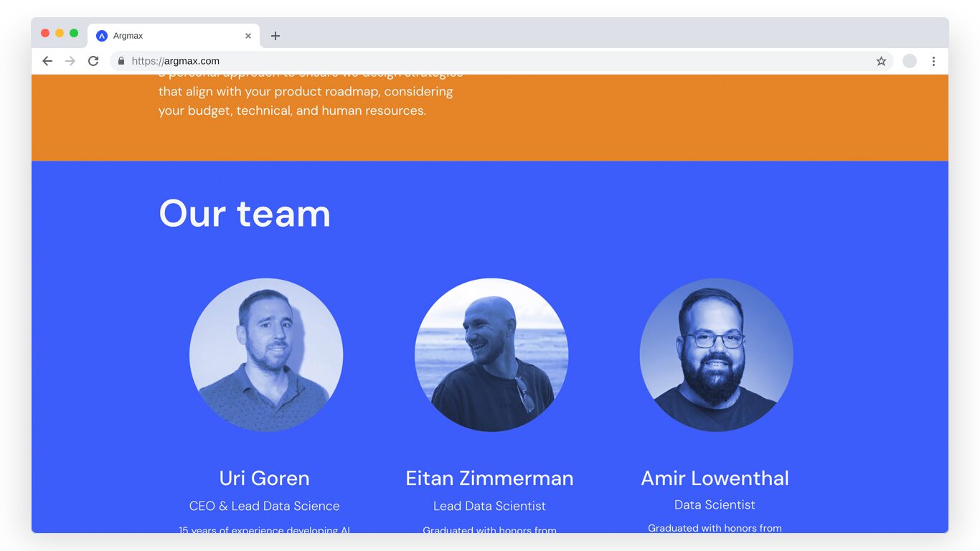Open the three-dot browser menu
Image resolution: width=980 pixels, height=551 pixels.
933,61
